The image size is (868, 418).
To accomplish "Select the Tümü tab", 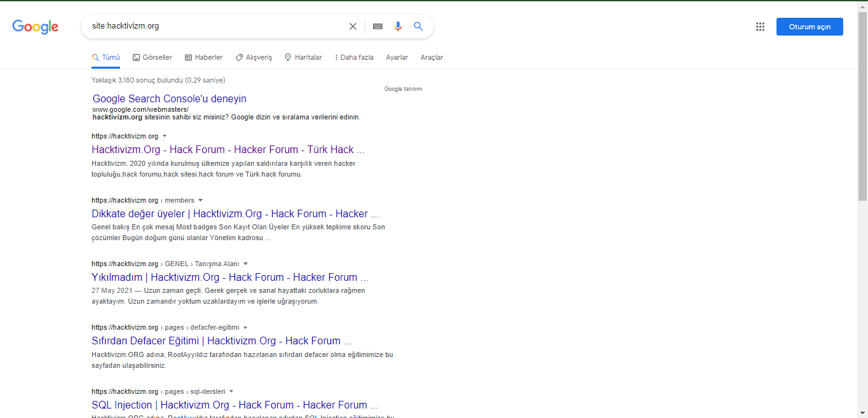I will 105,57.
